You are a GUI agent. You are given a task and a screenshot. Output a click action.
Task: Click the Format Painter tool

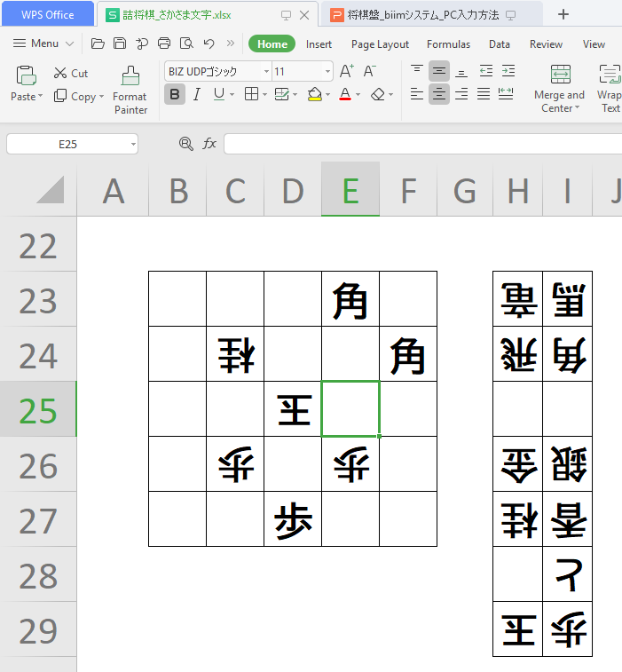coord(130,89)
